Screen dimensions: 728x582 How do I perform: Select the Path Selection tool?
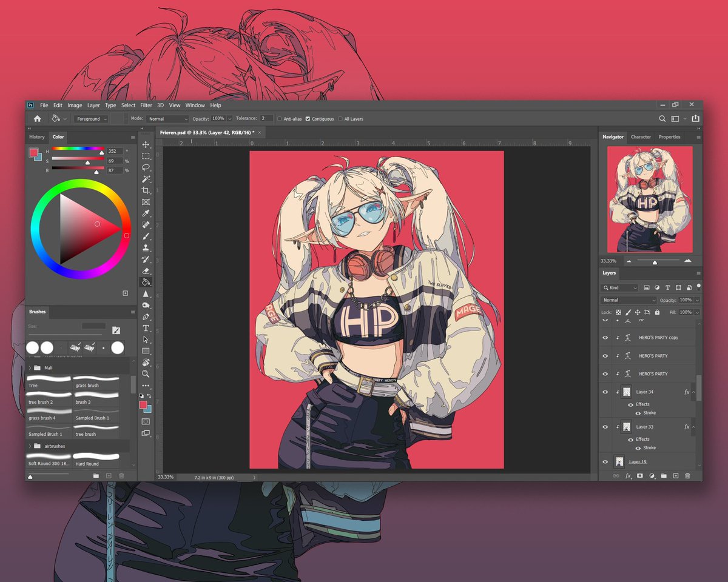click(x=146, y=340)
